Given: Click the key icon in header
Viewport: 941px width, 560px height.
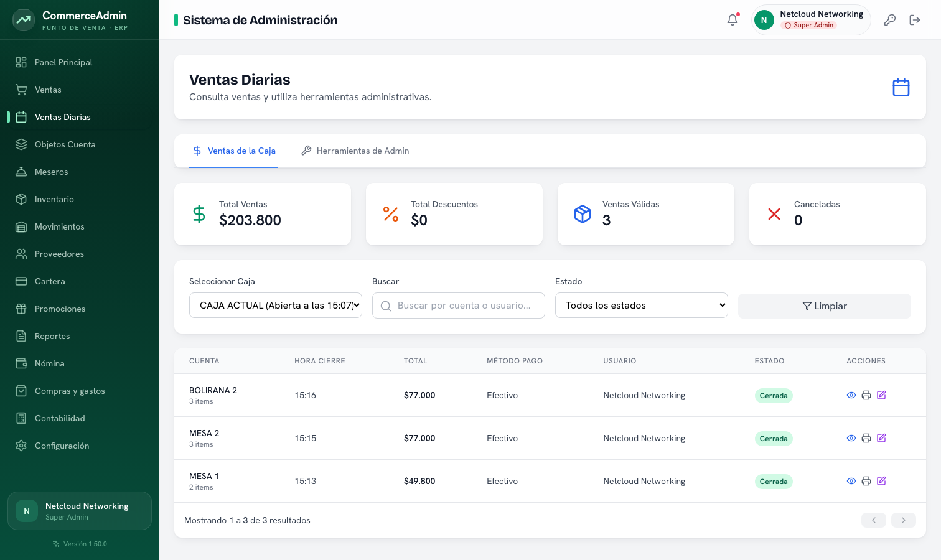Looking at the screenshot, I should coord(890,20).
